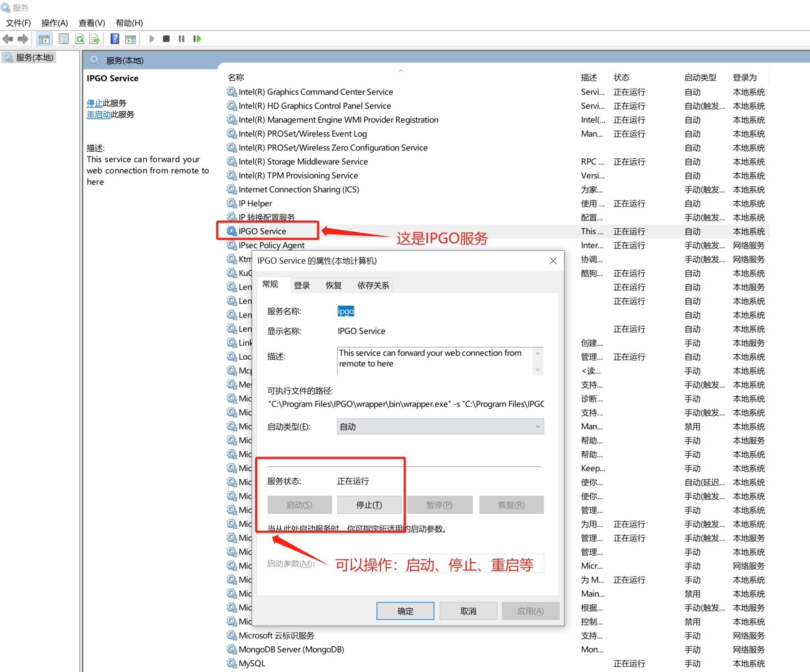This screenshot has height=672, width=810.
Task: Select Intel(R) PROSet/Wireless Zero Configuration Service
Action: pyautogui.click(x=497, y=147)
